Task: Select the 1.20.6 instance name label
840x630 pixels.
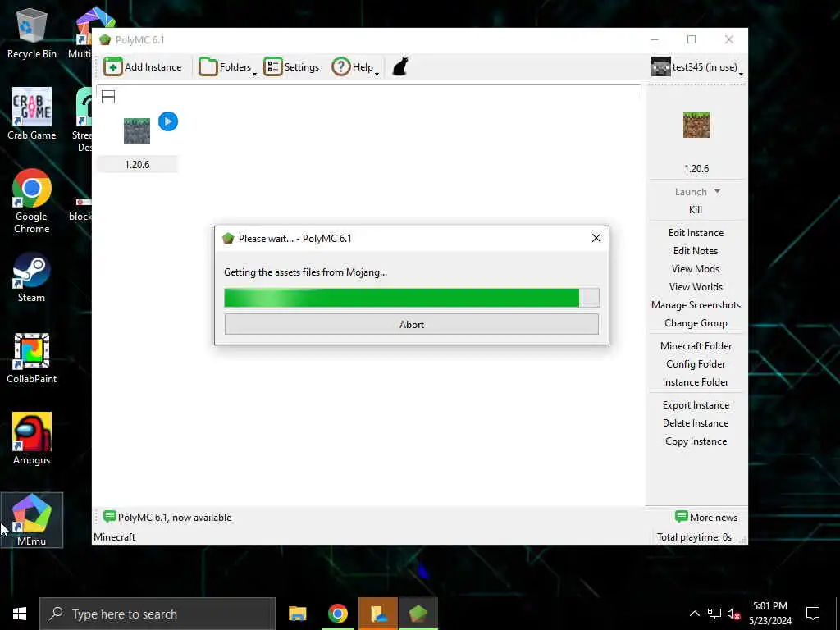Action: click(x=137, y=164)
